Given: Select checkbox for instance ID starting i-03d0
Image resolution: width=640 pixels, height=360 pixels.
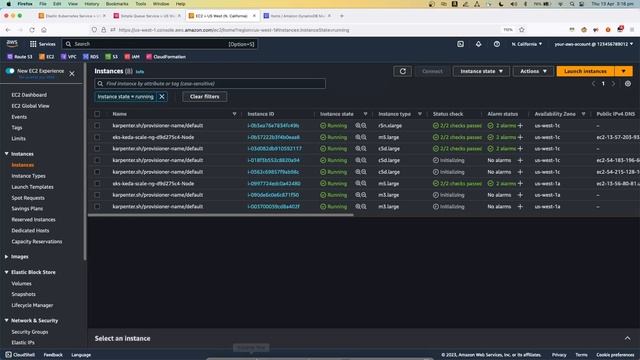Looking at the screenshot, I should (x=97, y=149).
